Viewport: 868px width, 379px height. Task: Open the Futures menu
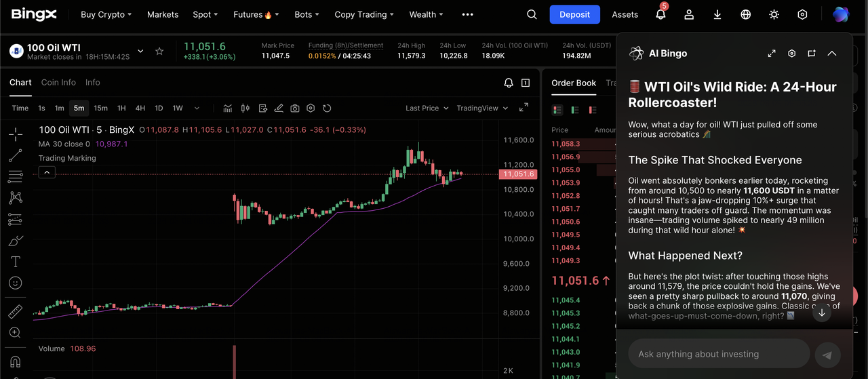click(253, 14)
